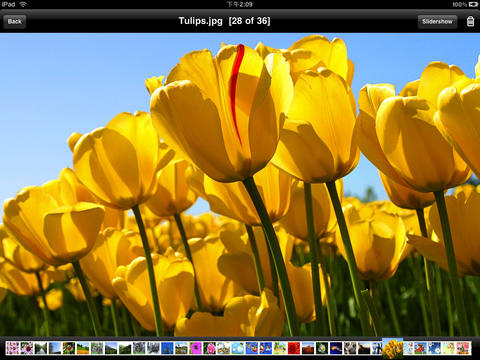Open the white flower on dark thumbnail

pos(322,348)
